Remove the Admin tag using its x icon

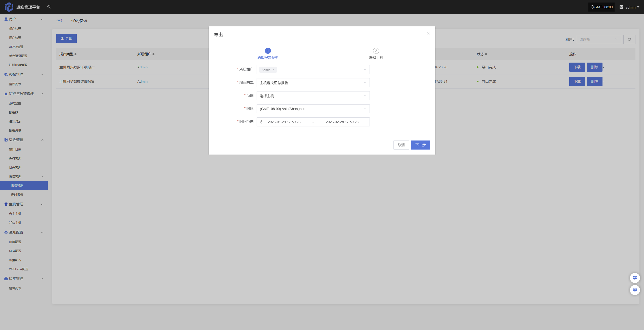click(274, 70)
